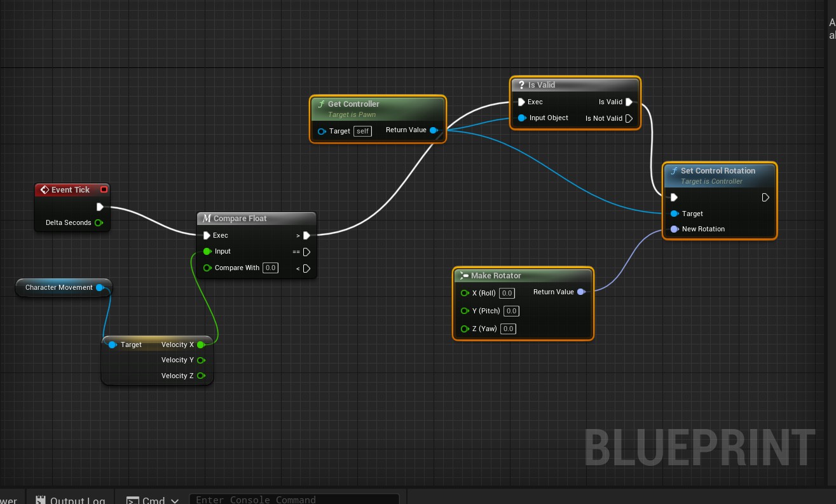Select the Character Movement variable node
This screenshot has height=504, width=836.
[x=58, y=288]
